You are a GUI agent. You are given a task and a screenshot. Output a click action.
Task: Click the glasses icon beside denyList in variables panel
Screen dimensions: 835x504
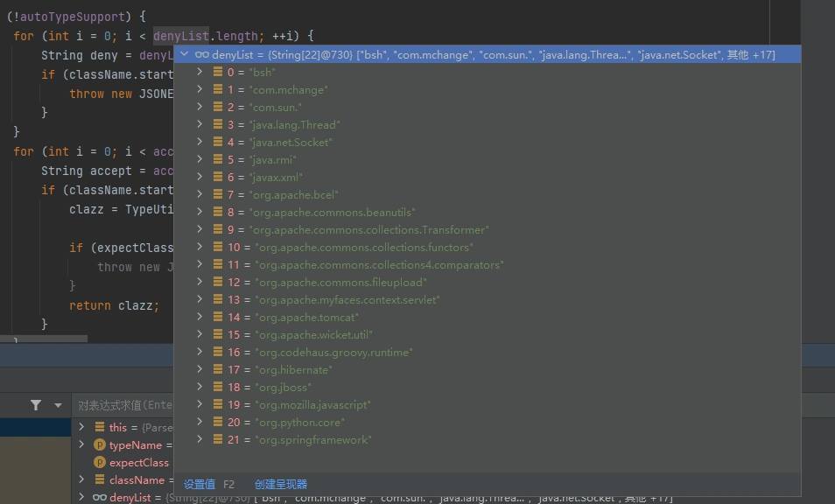99,497
